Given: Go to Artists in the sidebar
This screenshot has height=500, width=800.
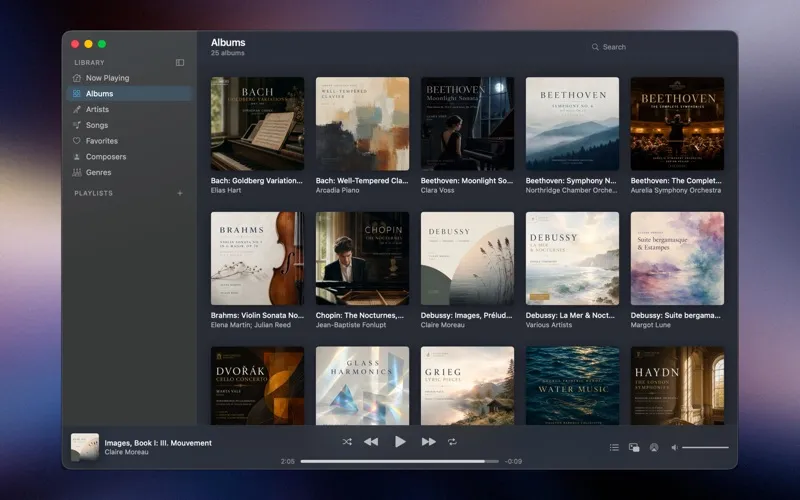Looking at the screenshot, I should point(130,109).
